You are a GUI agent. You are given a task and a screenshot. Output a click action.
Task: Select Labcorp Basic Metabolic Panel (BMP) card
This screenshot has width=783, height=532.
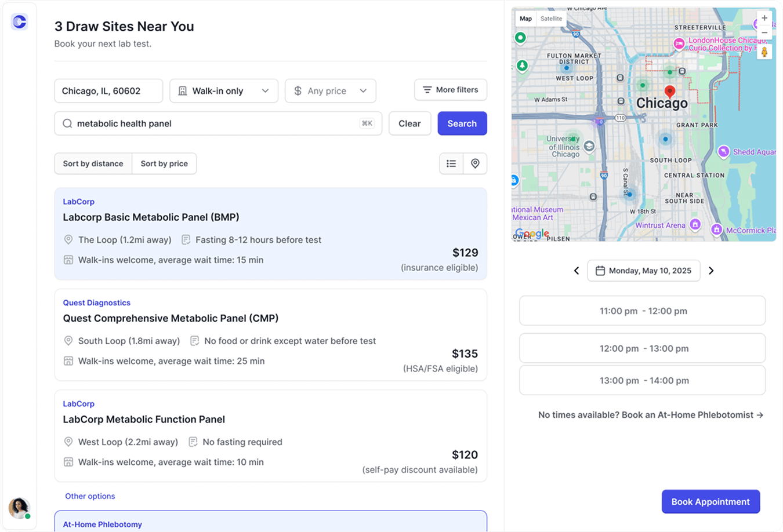(x=271, y=234)
